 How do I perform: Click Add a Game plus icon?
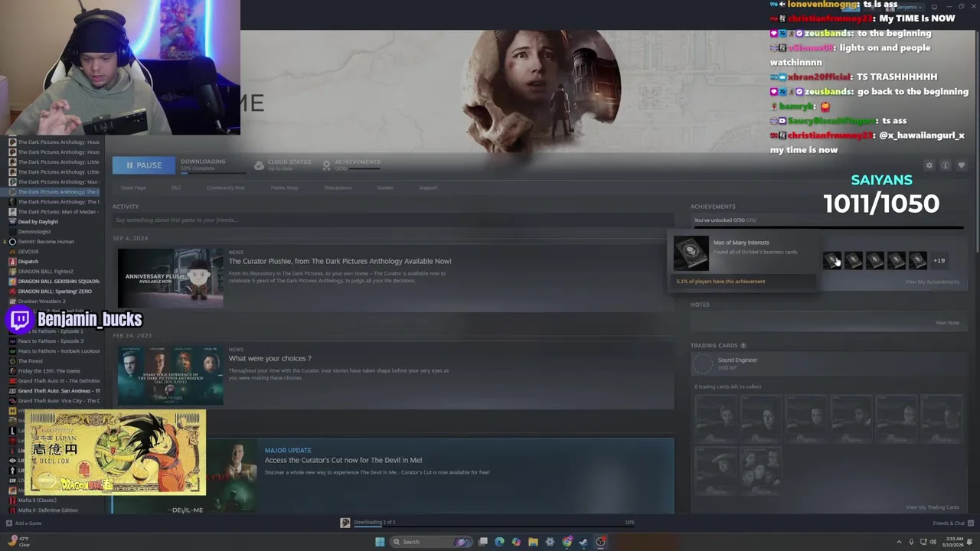coord(9,523)
